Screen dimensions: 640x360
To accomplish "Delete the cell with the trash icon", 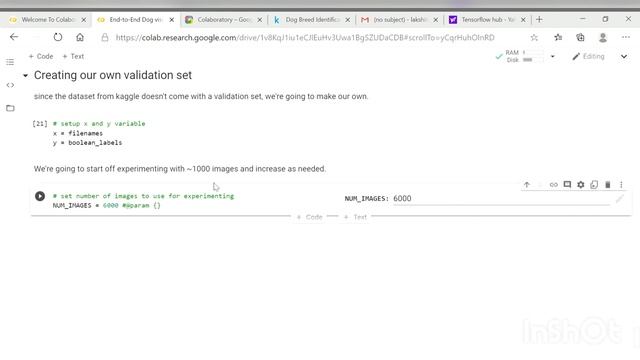I will pos(608,184).
